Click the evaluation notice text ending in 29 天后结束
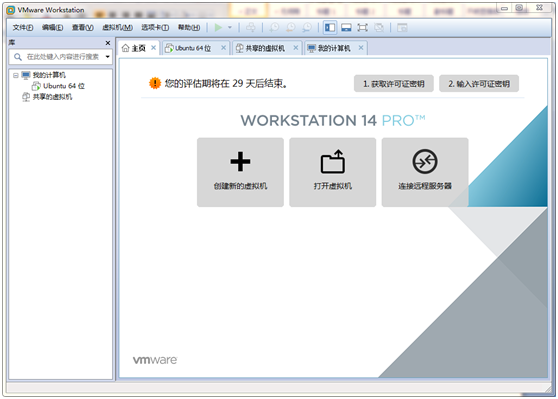This screenshot has width=558, height=399. click(x=226, y=84)
